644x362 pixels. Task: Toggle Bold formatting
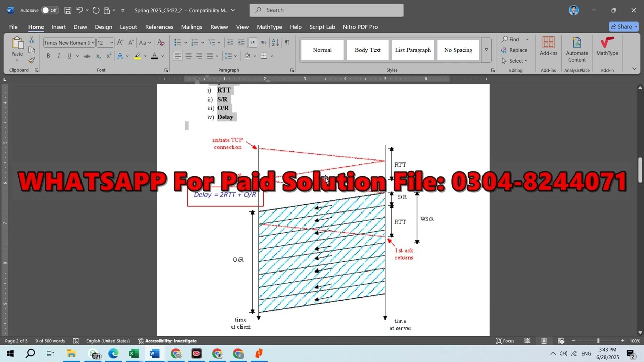[48, 56]
